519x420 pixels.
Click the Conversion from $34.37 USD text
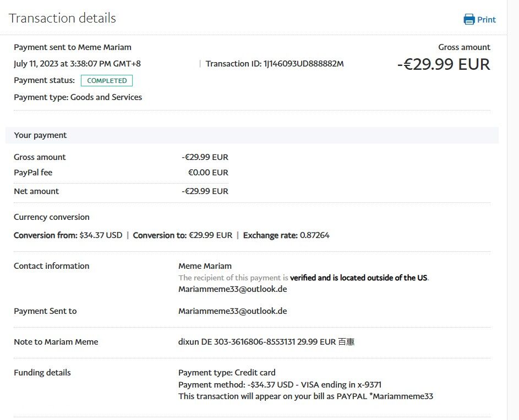coord(68,235)
